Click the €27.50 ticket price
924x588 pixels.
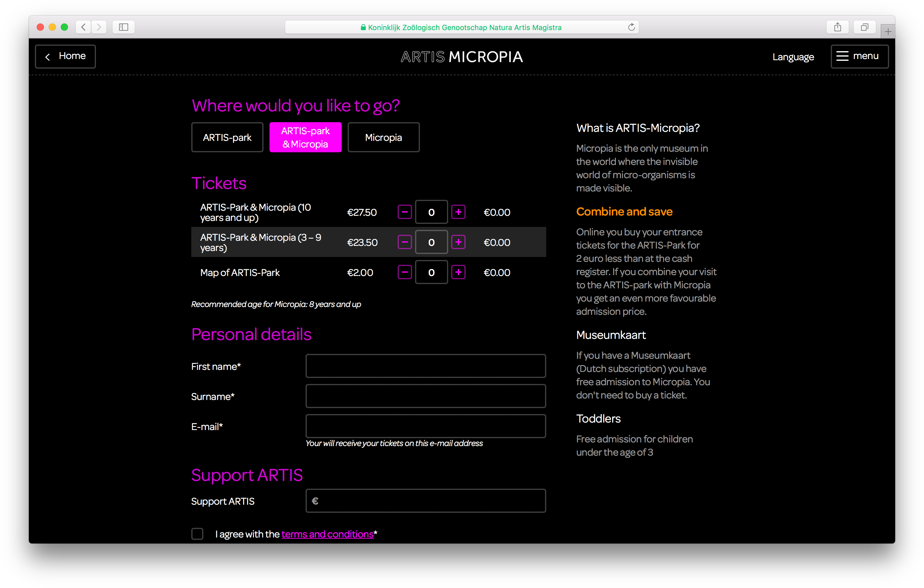click(x=362, y=212)
